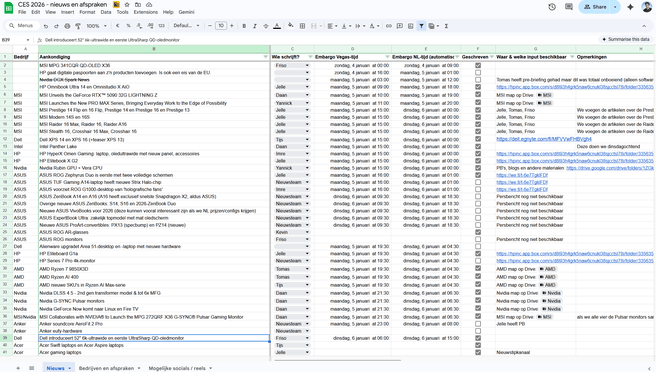Viewport: 656px width, 372px height.
Task: Open the borders tool
Action: tap(302, 26)
